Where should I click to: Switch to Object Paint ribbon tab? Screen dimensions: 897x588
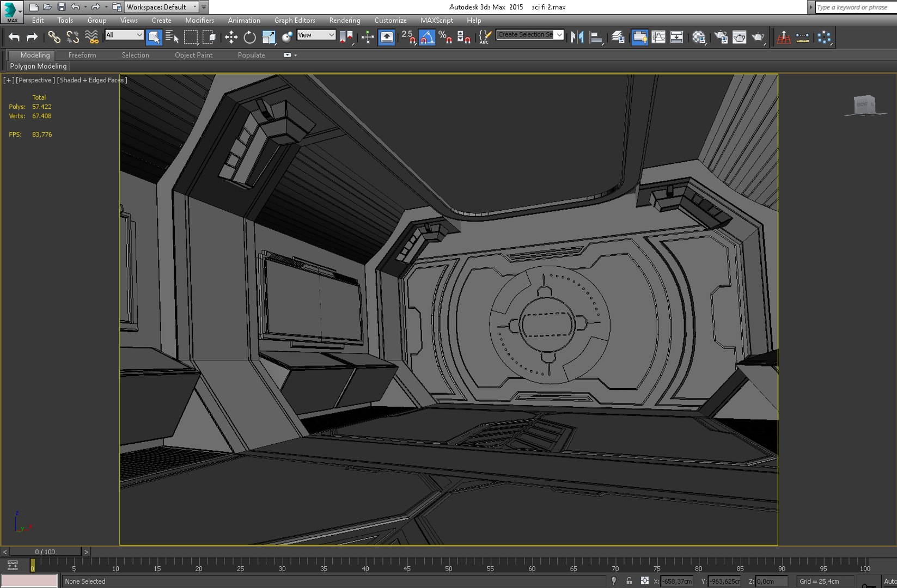click(x=194, y=55)
